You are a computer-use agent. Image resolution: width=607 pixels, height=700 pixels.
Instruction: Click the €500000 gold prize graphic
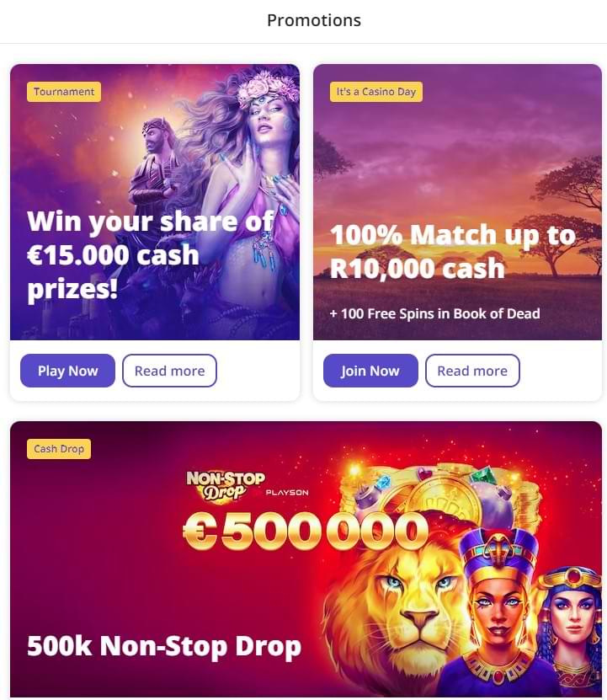[306, 531]
